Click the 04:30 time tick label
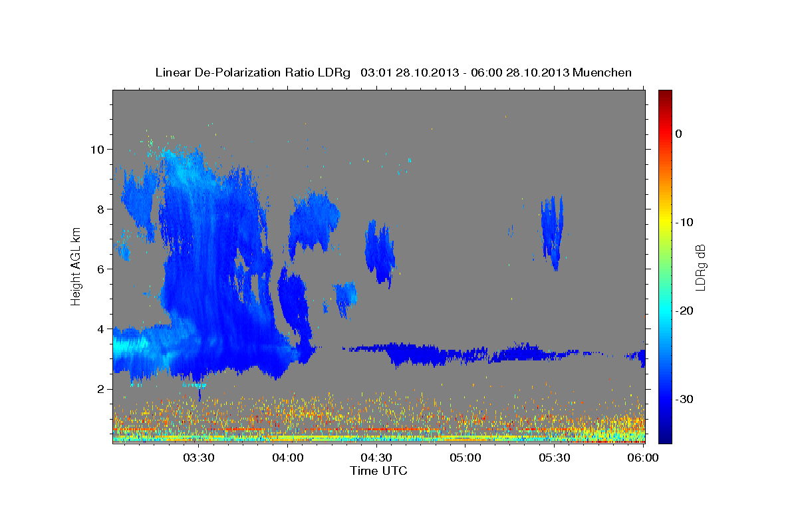 point(377,458)
